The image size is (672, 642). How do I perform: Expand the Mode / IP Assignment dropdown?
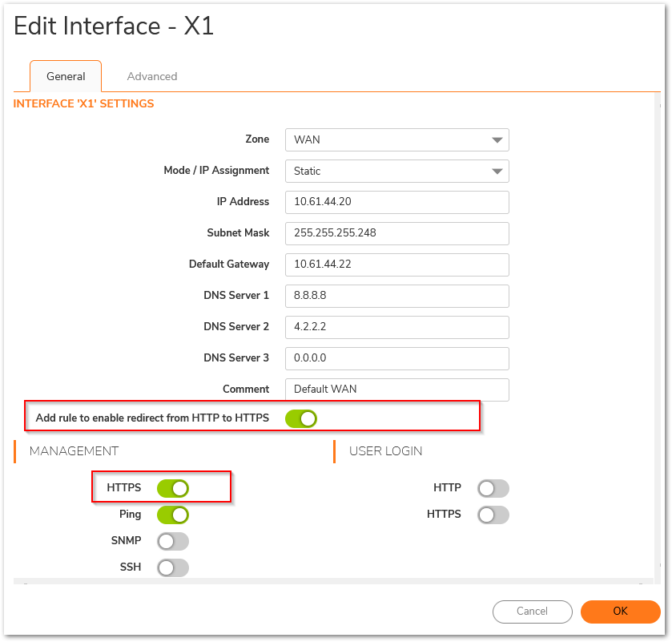[x=396, y=171]
